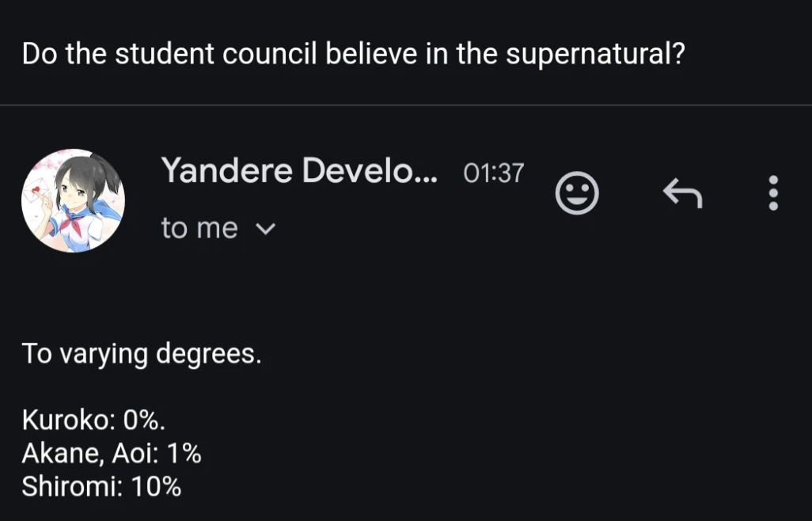Tap the "1%" value after Aoi
The image size is (812, 521).
[x=184, y=454]
